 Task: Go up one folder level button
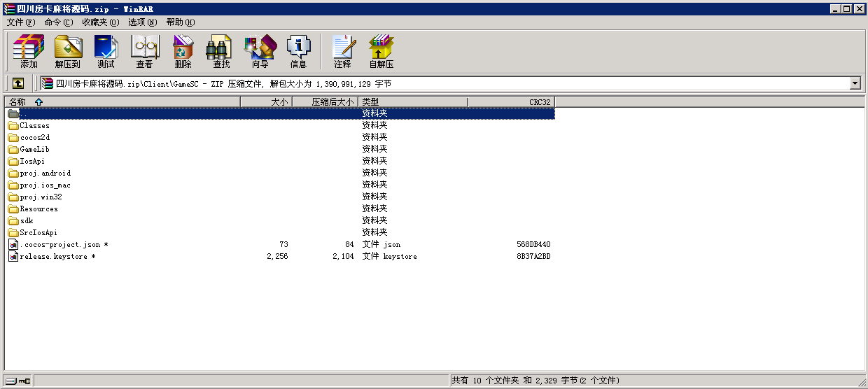pyautogui.click(x=18, y=83)
